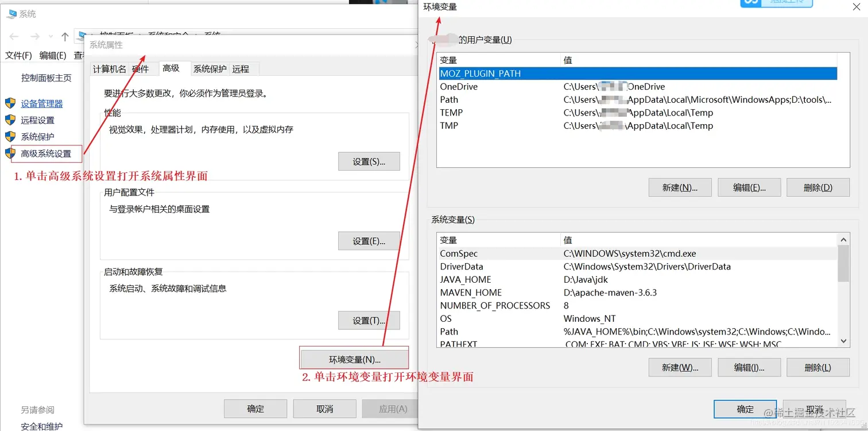Select the Path row starting %JAVA_HOME%\bin
Viewport: 868px width, 431px height.
[x=637, y=332]
